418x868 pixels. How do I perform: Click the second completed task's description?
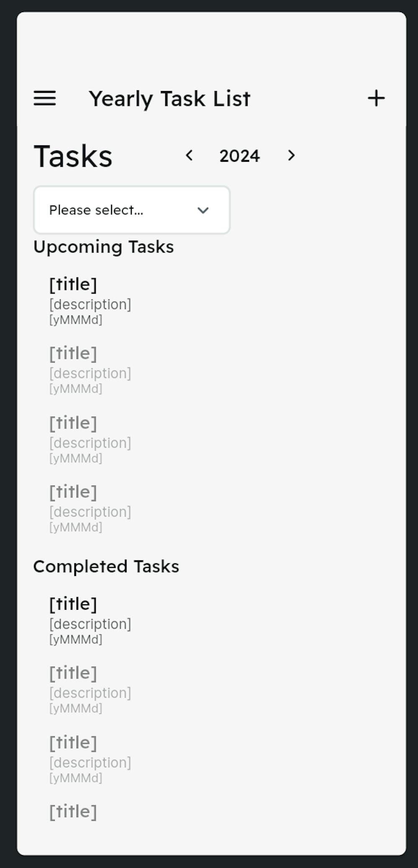tap(90, 692)
